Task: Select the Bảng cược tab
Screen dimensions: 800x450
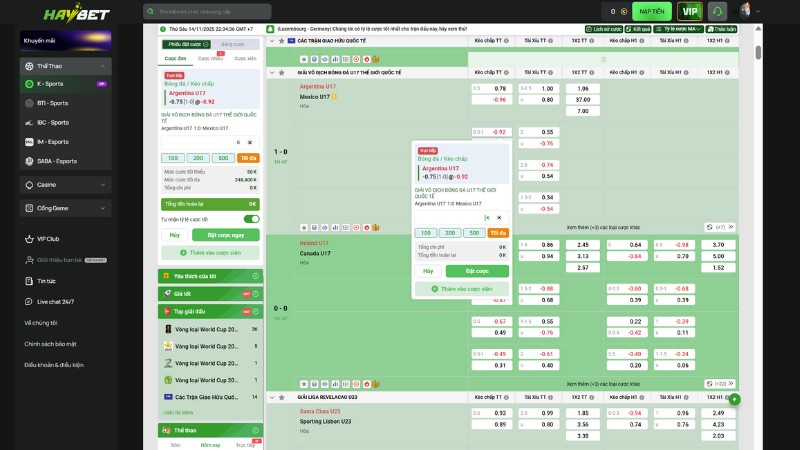Action: (x=234, y=44)
